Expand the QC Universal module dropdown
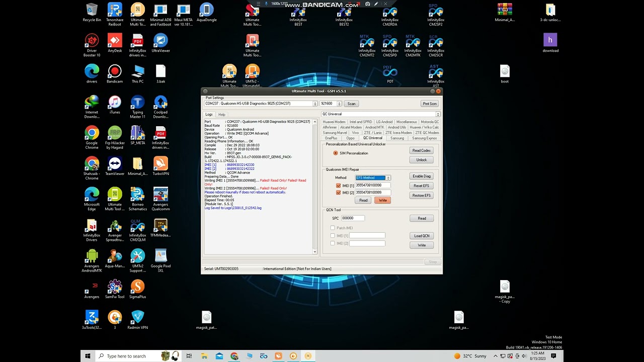 coord(438,115)
